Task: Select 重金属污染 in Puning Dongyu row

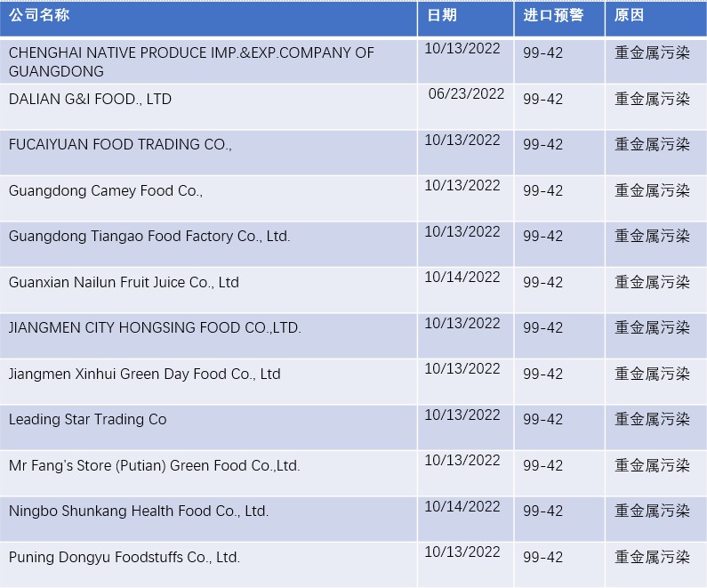Action: pyautogui.click(x=652, y=557)
